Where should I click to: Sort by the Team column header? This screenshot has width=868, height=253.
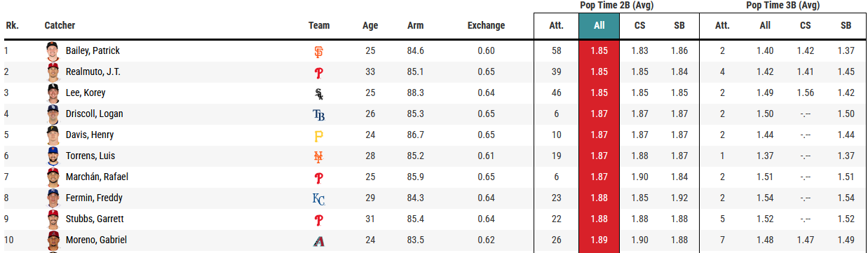click(x=319, y=26)
